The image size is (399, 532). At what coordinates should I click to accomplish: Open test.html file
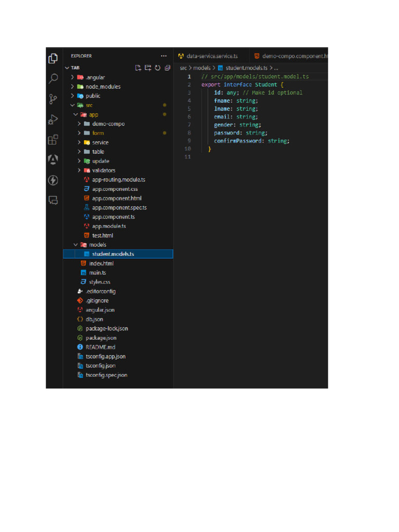click(102, 235)
